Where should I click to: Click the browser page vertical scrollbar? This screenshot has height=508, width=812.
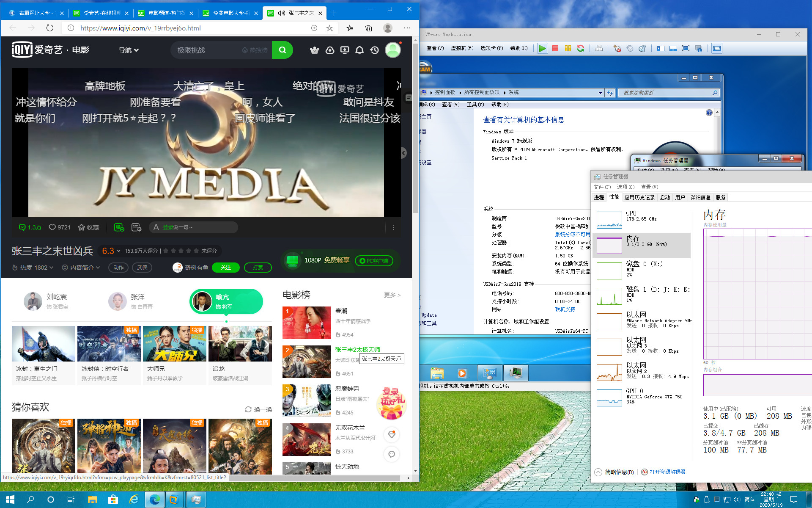[415, 127]
